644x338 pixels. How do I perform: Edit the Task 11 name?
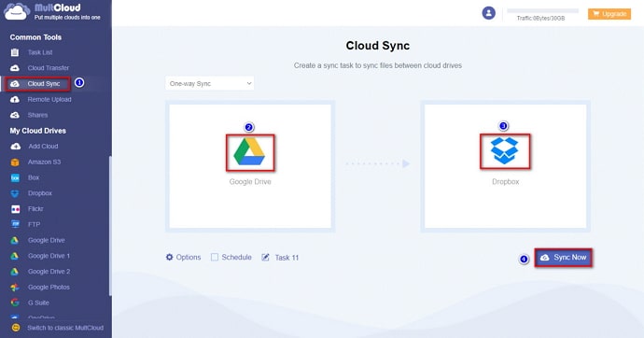[x=287, y=258]
